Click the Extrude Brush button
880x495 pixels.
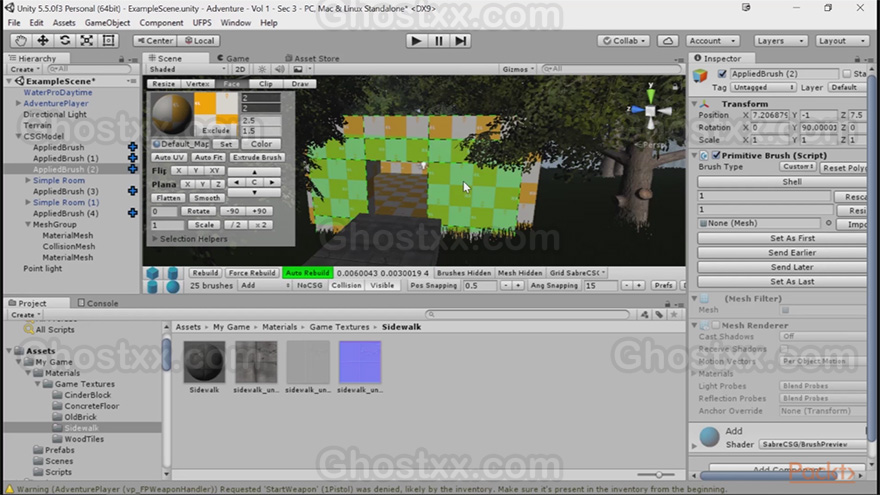[x=257, y=158]
